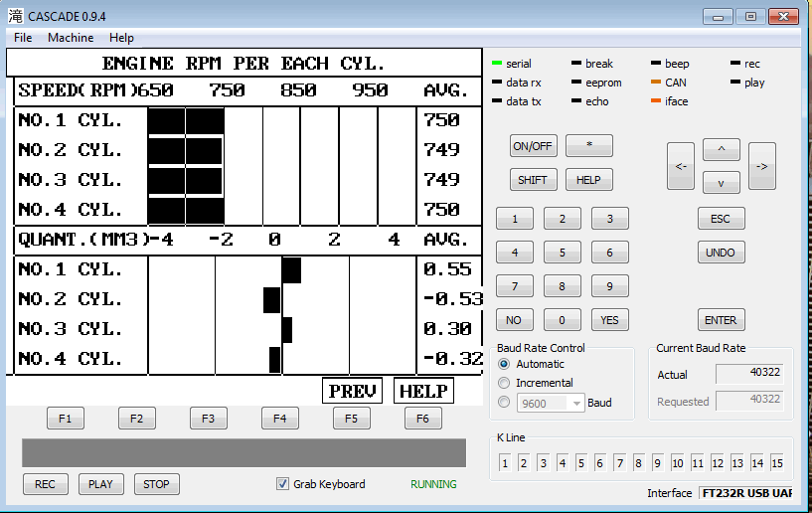Click the UNDO button
The width and height of the screenshot is (812, 513).
(x=721, y=253)
